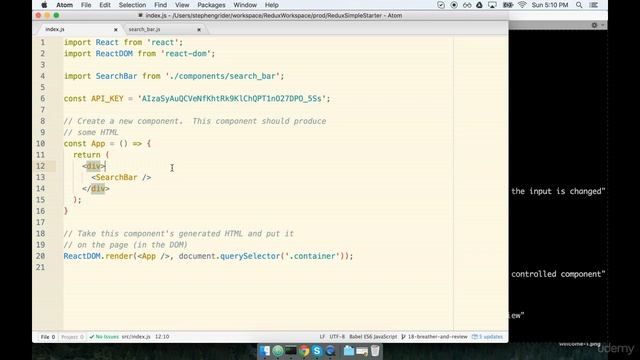Open Finder from the Dock

(264, 351)
